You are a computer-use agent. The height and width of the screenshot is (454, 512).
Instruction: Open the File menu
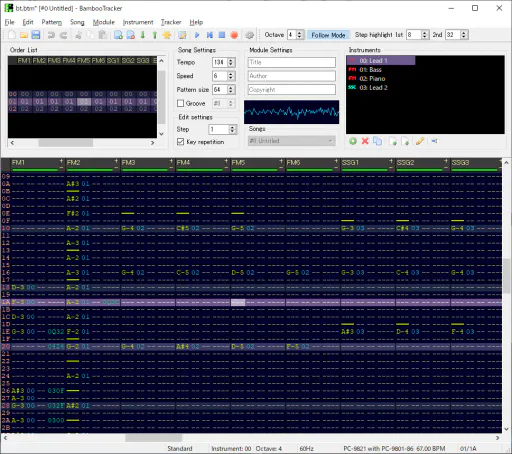pos(9,22)
